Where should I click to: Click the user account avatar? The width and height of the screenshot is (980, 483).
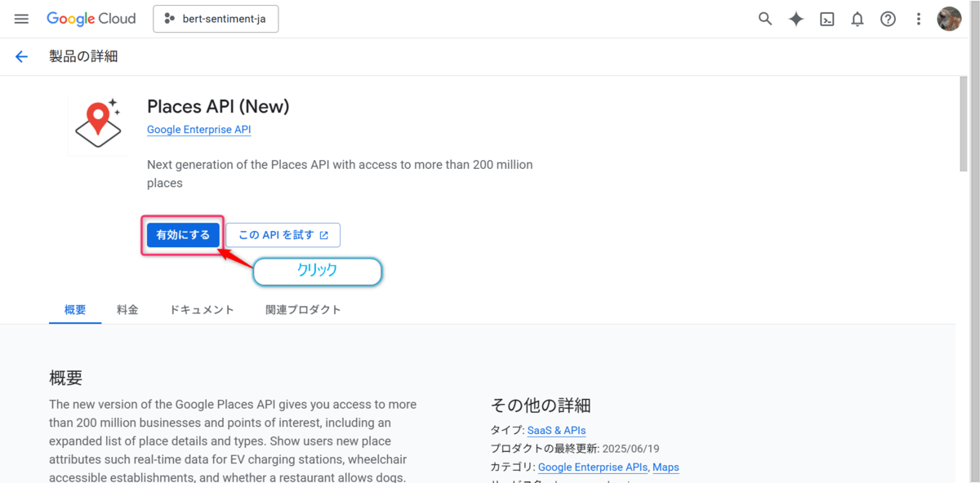pos(949,19)
